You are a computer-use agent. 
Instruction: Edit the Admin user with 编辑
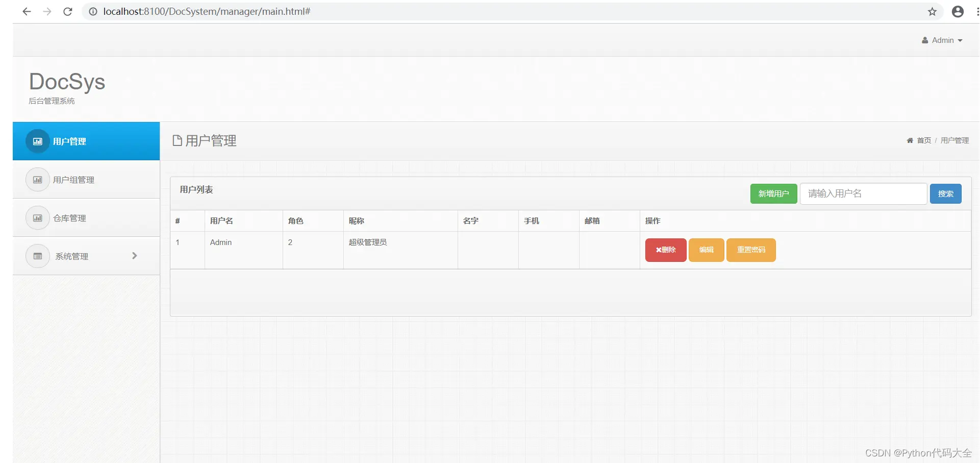pyautogui.click(x=706, y=250)
